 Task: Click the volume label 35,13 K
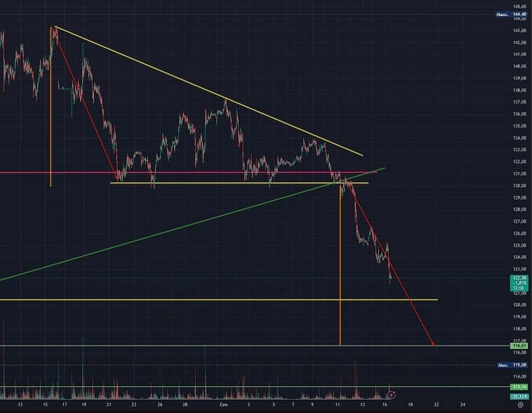519,396
